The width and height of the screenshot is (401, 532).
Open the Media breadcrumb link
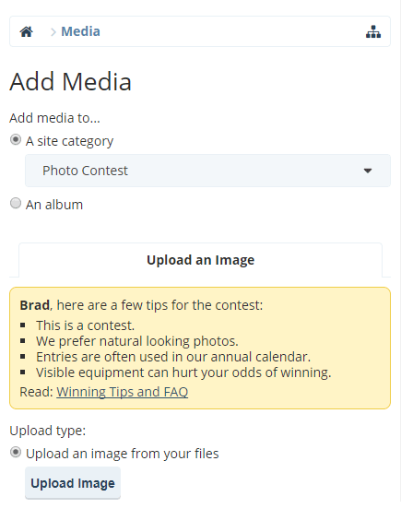point(80,31)
